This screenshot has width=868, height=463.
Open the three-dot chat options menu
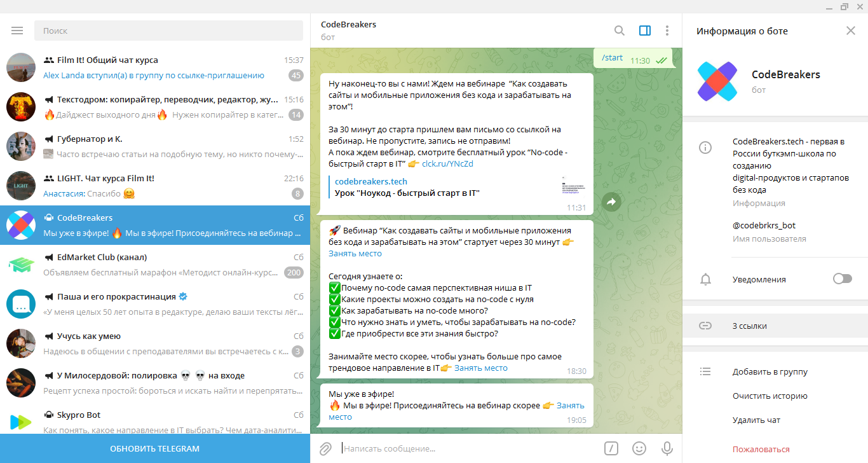667,31
